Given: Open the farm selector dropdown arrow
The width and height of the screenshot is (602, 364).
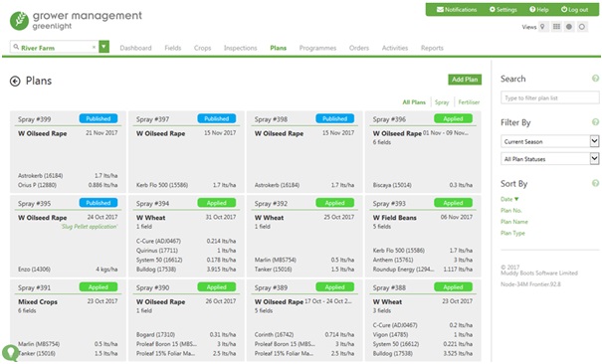Looking at the screenshot, I should tap(104, 47).
